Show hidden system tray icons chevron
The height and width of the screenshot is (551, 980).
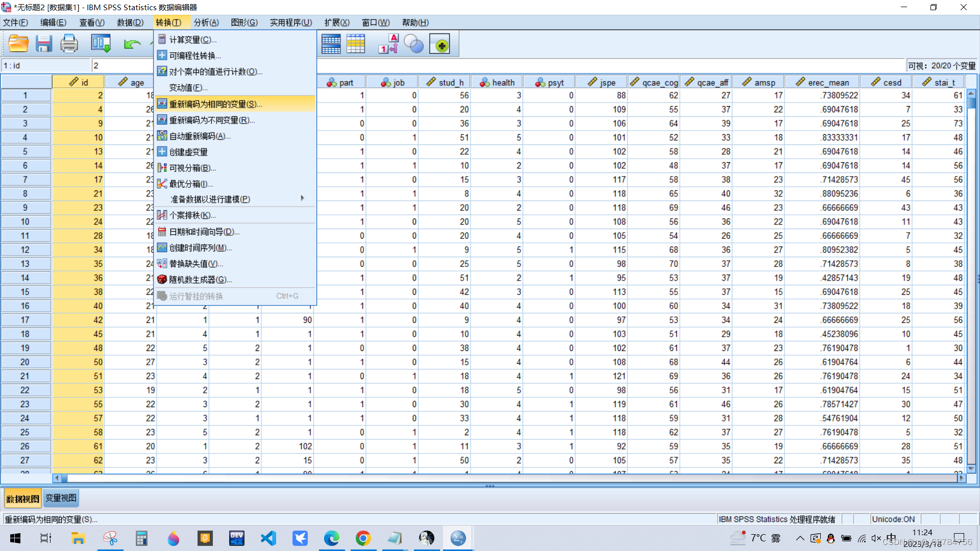[800, 538]
